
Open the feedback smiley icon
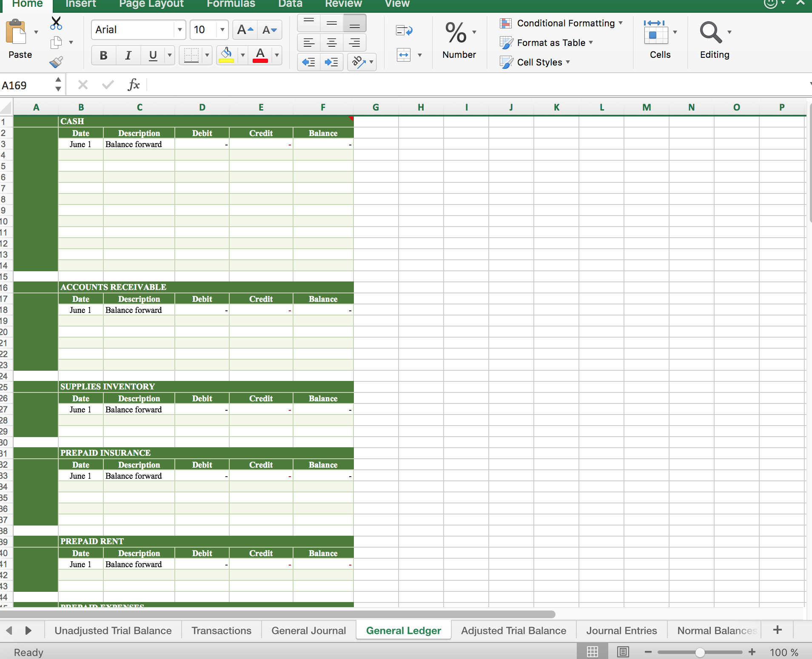point(770,3)
